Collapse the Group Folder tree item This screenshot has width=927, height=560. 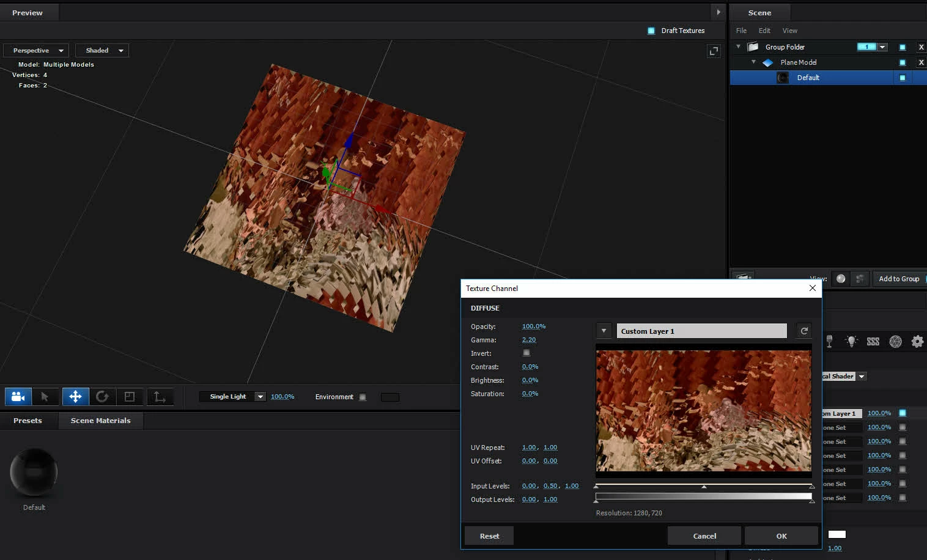click(x=739, y=46)
